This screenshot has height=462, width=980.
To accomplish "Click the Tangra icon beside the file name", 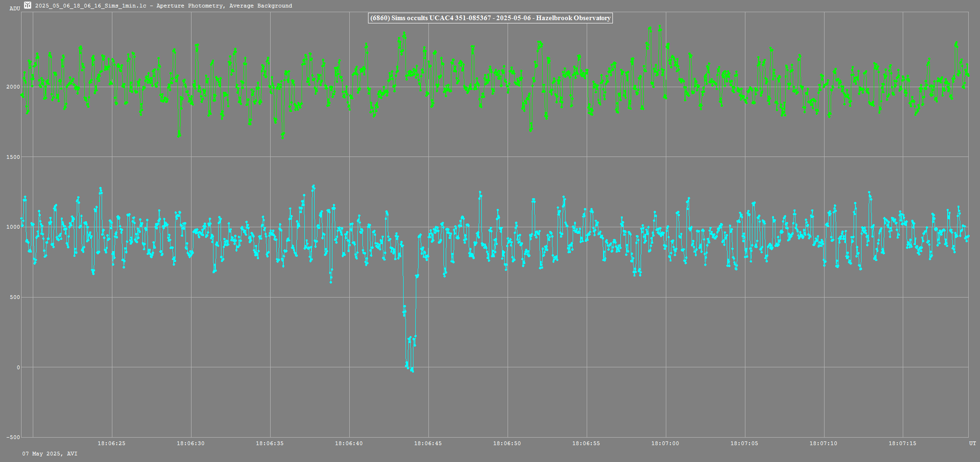I will 28,6.
